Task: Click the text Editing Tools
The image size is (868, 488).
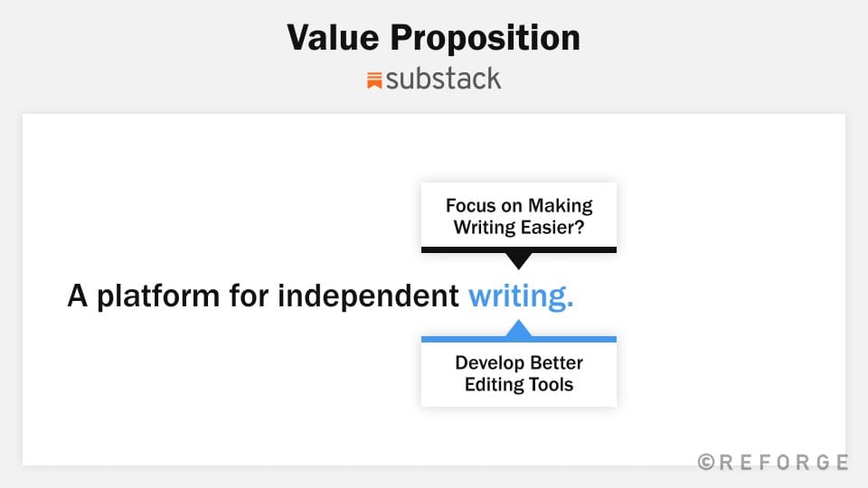Action: (519, 385)
